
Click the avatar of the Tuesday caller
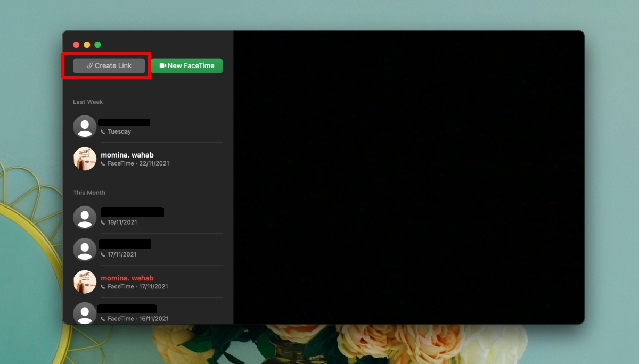pos(85,127)
